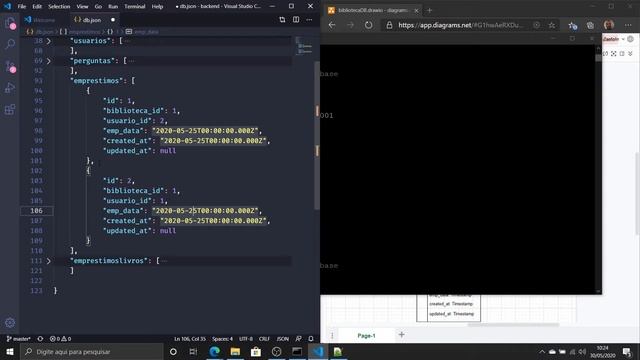The image size is (640, 360).
Task: Click the VS Code minimap
Action: coord(304,47)
